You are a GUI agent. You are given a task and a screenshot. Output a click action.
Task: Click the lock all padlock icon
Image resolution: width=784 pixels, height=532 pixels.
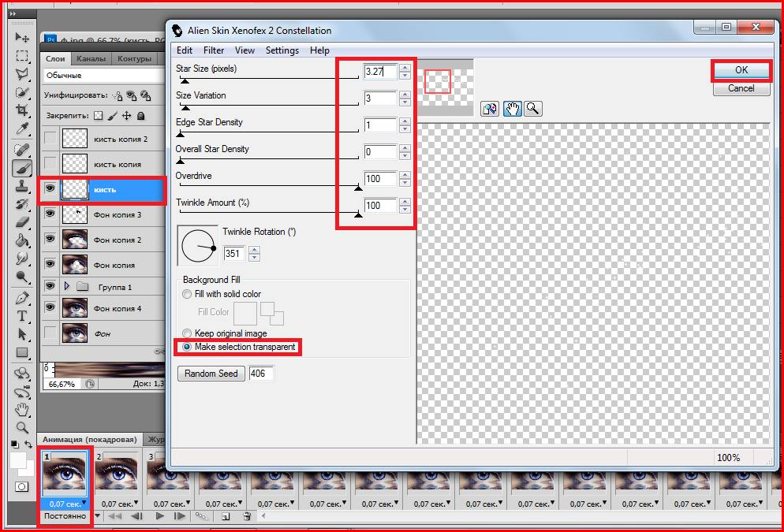(141, 116)
